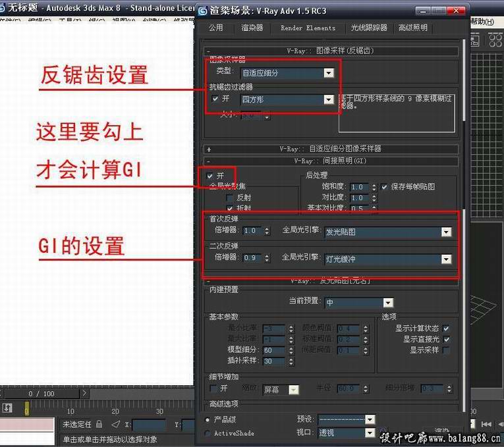Click the 饱和度 value field
This screenshot has height=447, width=504.
click(359, 187)
